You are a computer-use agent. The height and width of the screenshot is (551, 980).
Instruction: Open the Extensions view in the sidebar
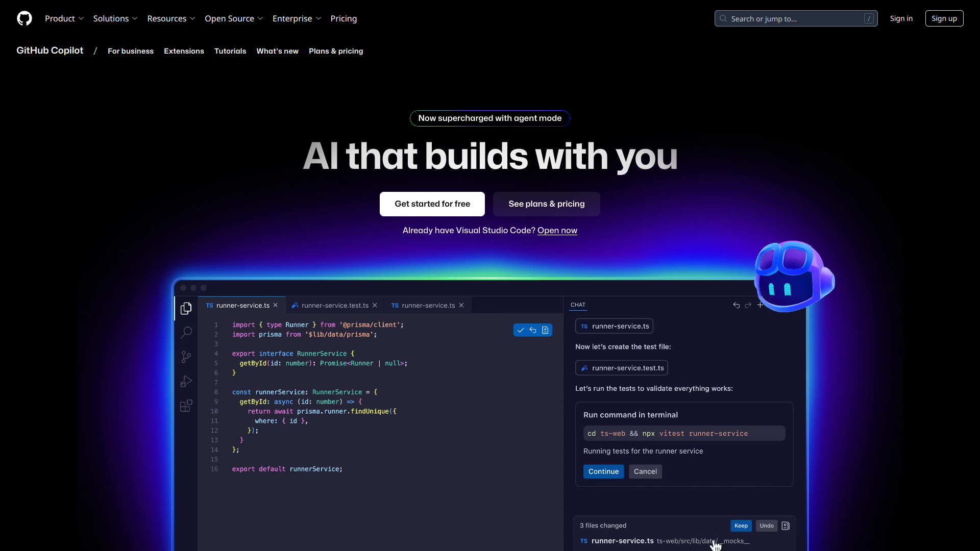(186, 406)
